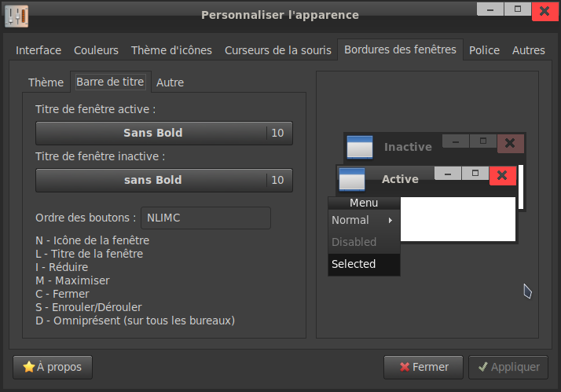Click the mixer app icon in title bar

point(16,16)
